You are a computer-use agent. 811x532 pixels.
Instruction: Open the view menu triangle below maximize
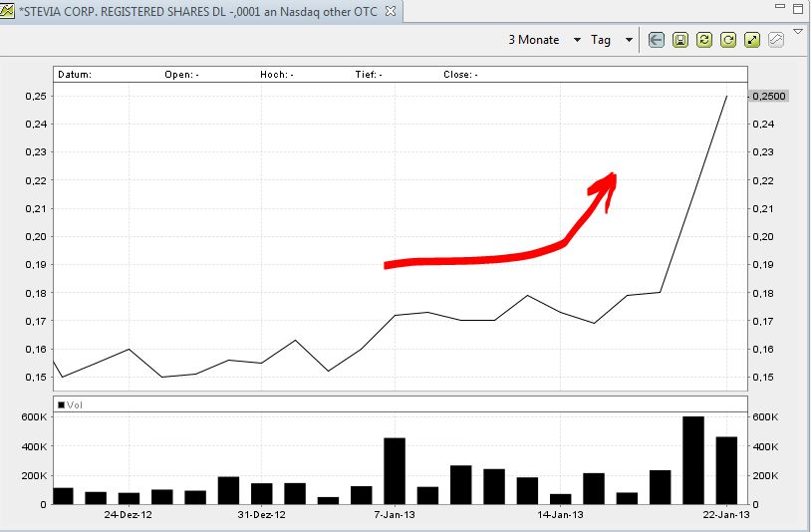[x=799, y=32]
